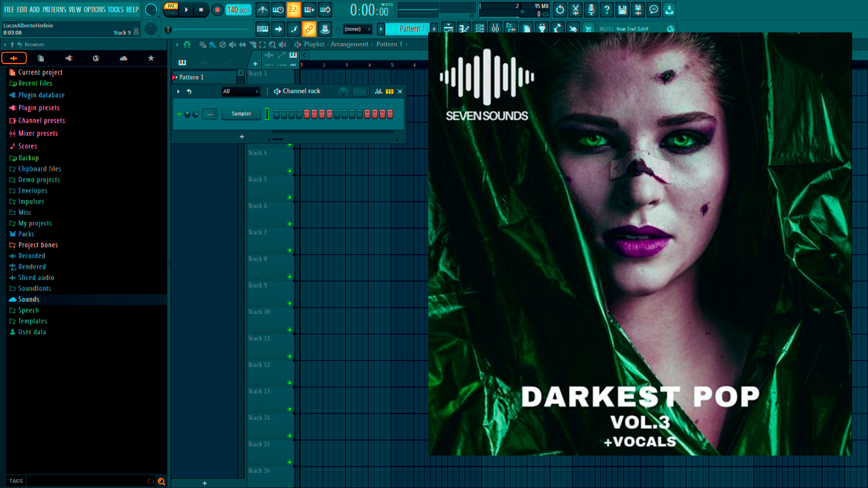Open the chat/news speech bubble icon
Screen dimensions: 868x488
pyautogui.click(x=653, y=10)
